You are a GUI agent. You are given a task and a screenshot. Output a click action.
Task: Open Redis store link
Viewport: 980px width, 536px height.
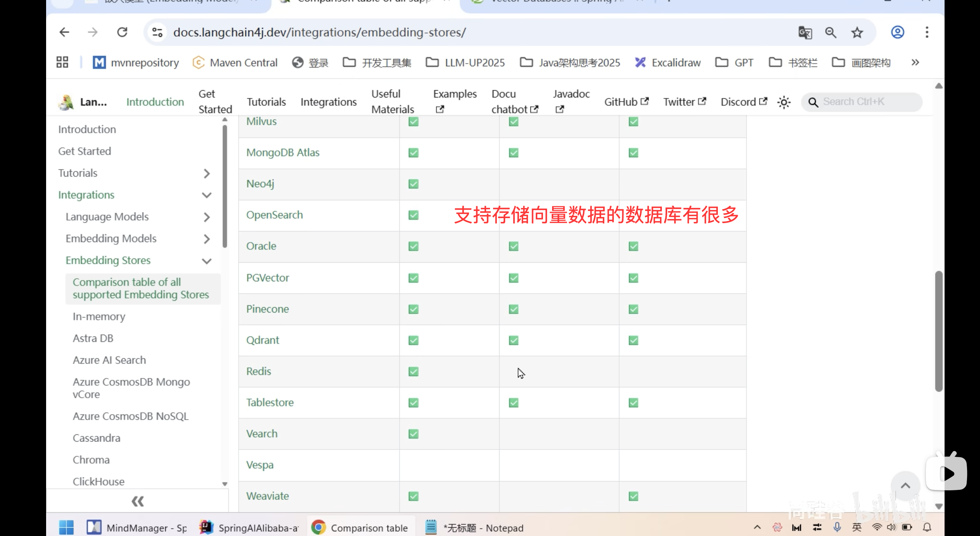pyautogui.click(x=259, y=372)
